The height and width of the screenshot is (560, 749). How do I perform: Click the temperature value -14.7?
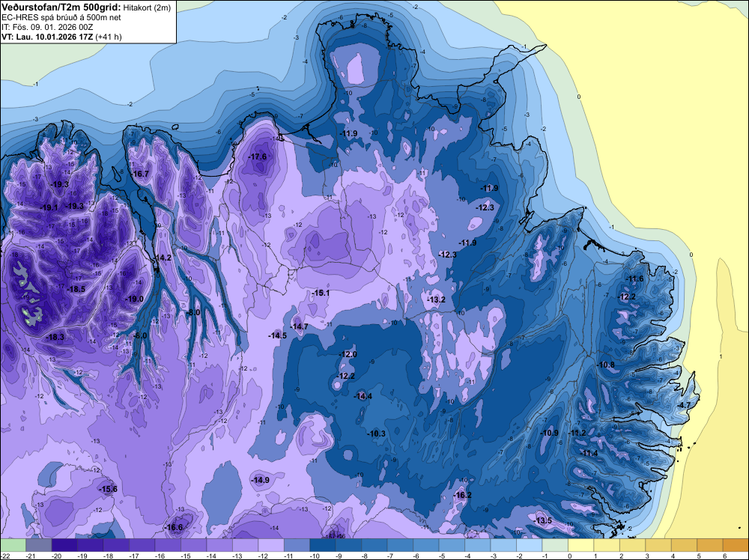tap(300, 326)
